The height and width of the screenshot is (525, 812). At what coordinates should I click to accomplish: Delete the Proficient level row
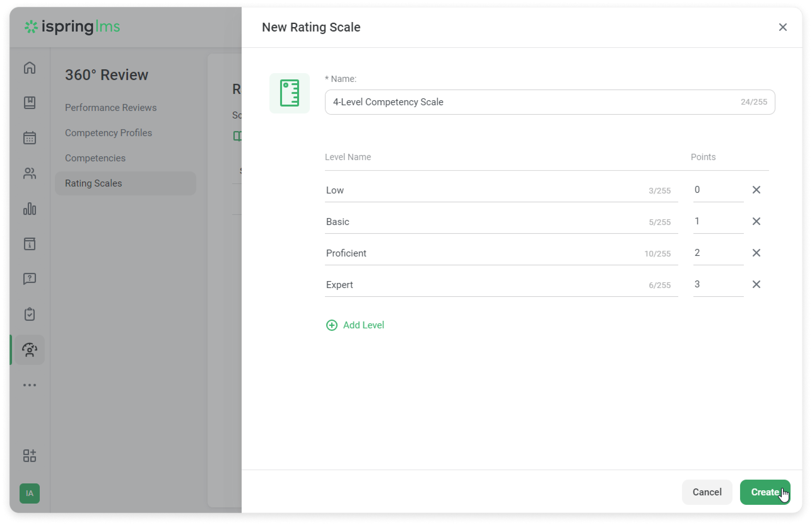(756, 253)
